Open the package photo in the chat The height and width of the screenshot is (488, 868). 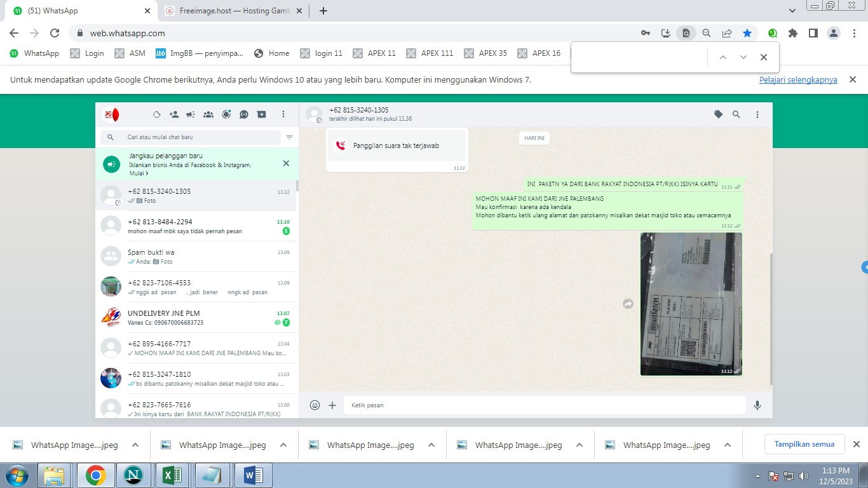tap(691, 304)
